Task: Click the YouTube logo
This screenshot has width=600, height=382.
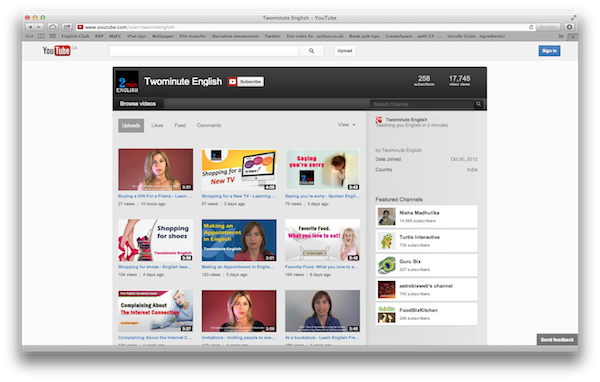Action: (x=57, y=51)
